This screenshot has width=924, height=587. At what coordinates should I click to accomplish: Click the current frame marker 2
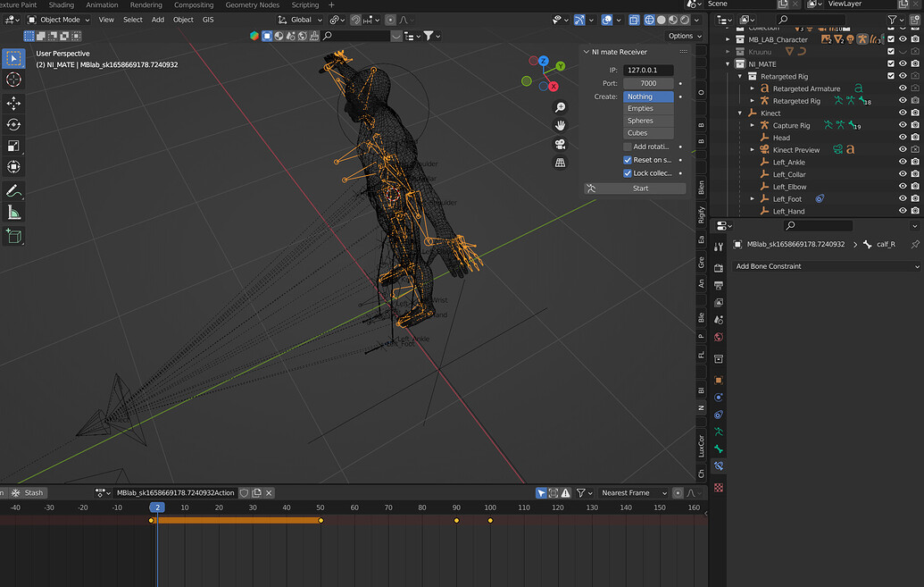point(157,507)
